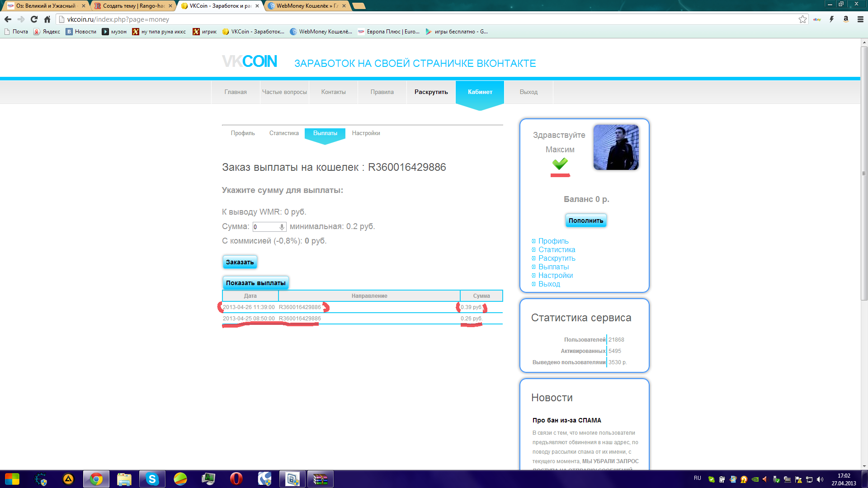
Task: Switch to Google Chrome in the taskbar
Action: 96,479
